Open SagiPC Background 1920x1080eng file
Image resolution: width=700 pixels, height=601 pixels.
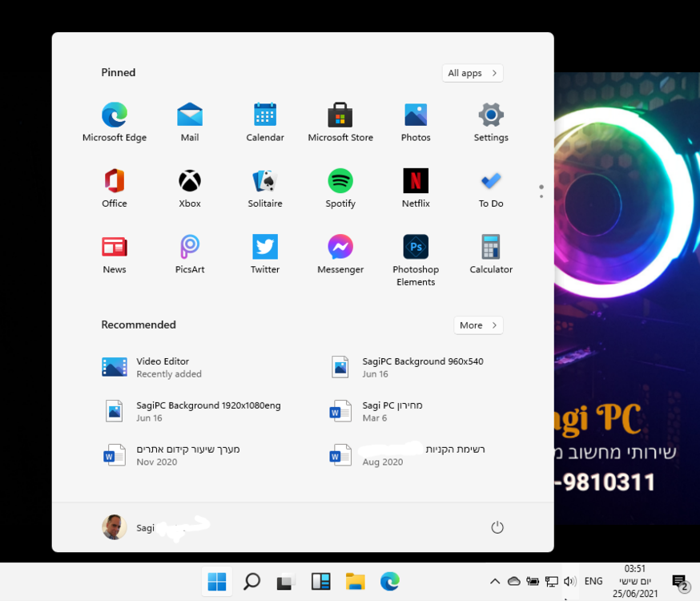pyautogui.click(x=192, y=411)
